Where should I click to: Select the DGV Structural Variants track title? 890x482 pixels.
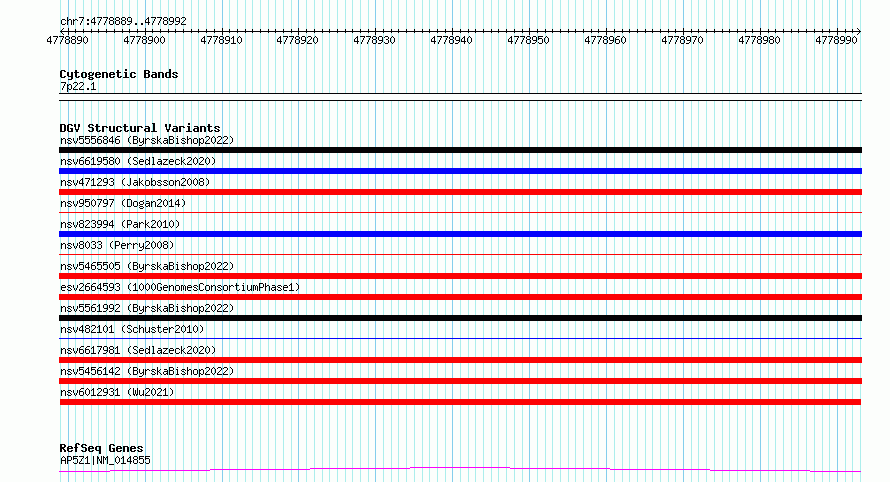point(140,128)
